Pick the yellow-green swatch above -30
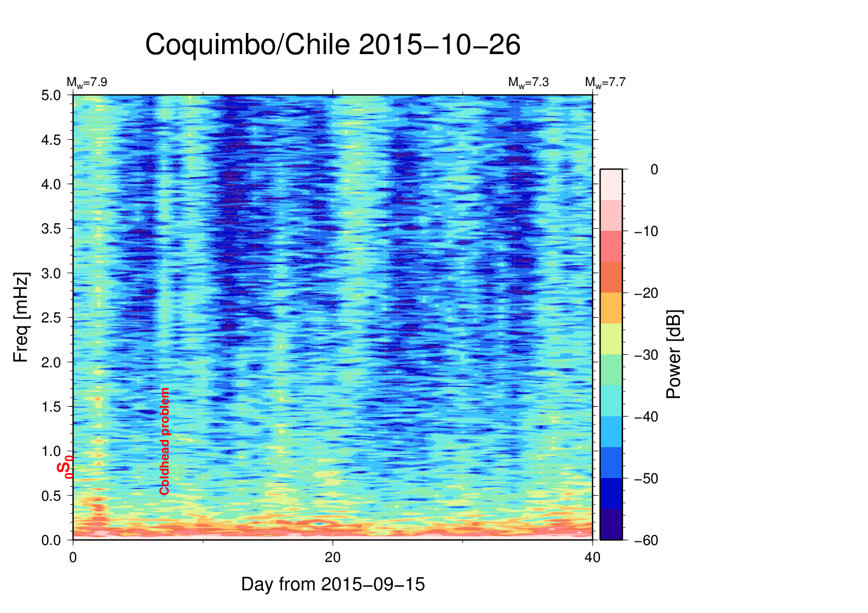Screen dimensions: 868x613 point(611,339)
